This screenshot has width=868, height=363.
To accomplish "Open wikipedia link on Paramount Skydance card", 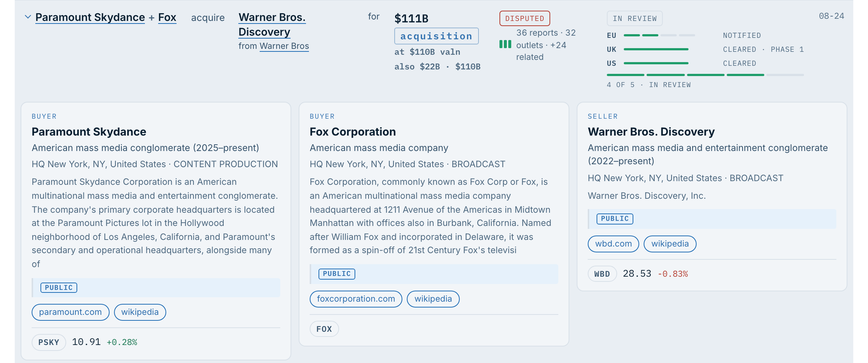I will pyautogui.click(x=140, y=312).
